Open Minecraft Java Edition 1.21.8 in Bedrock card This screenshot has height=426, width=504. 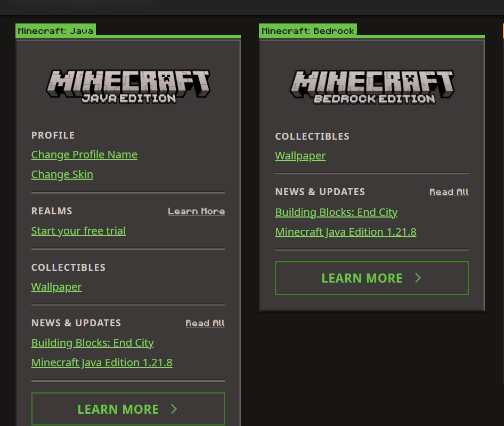[x=346, y=232]
